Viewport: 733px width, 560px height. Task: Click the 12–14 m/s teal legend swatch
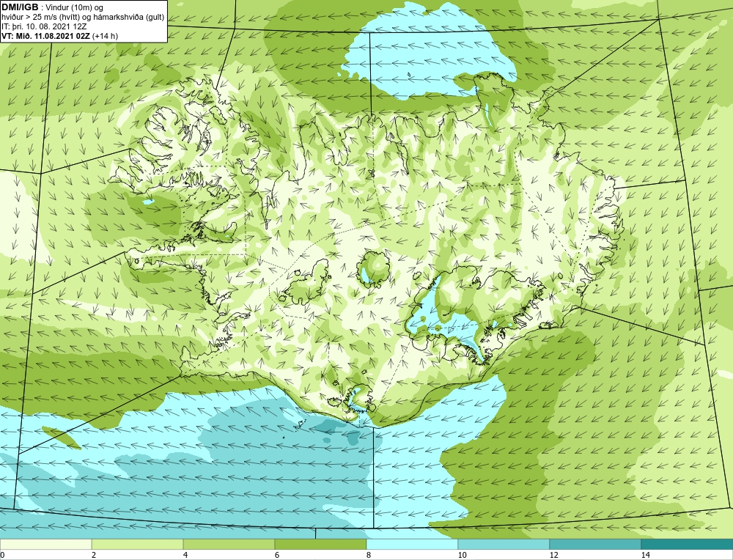[595, 544]
